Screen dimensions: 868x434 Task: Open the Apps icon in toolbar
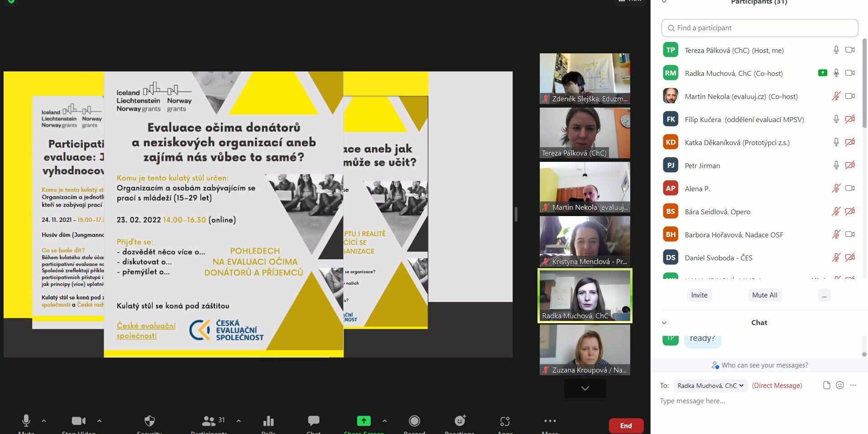[505, 421]
